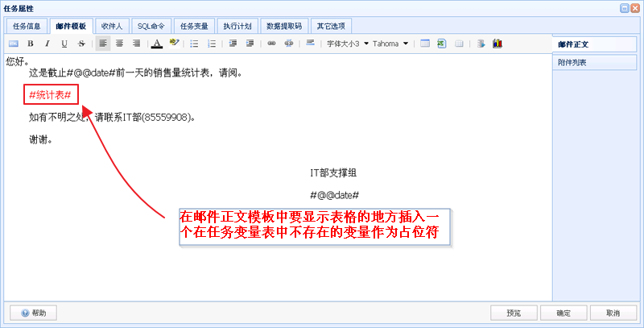The image size is (644, 328).
Task: Go to the SQL命令 tab
Action: pos(151,27)
